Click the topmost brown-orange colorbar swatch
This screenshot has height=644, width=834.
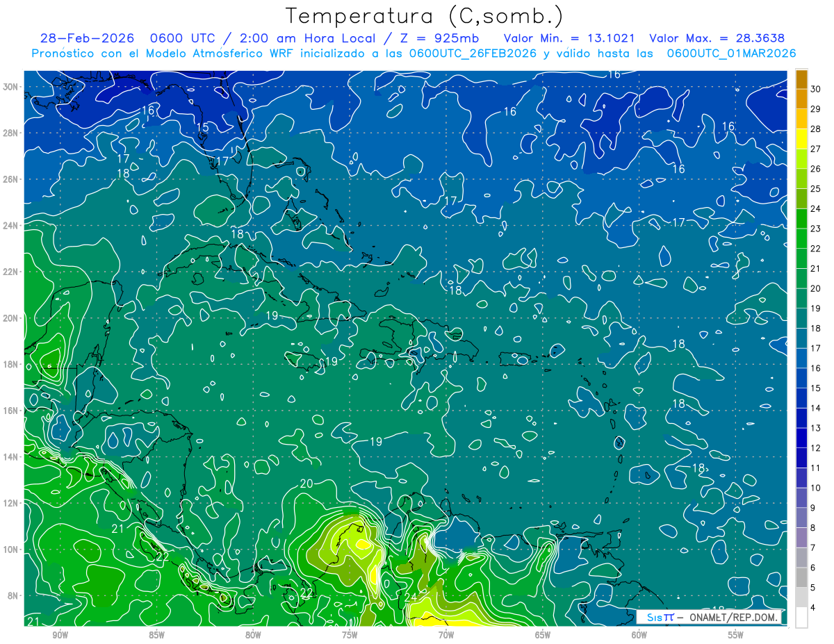click(x=801, y=79)
